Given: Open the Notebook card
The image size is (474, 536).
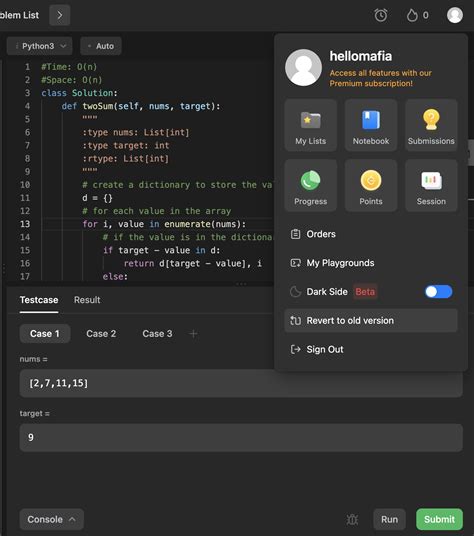Looking at the screenshot, I should point(371,125).
